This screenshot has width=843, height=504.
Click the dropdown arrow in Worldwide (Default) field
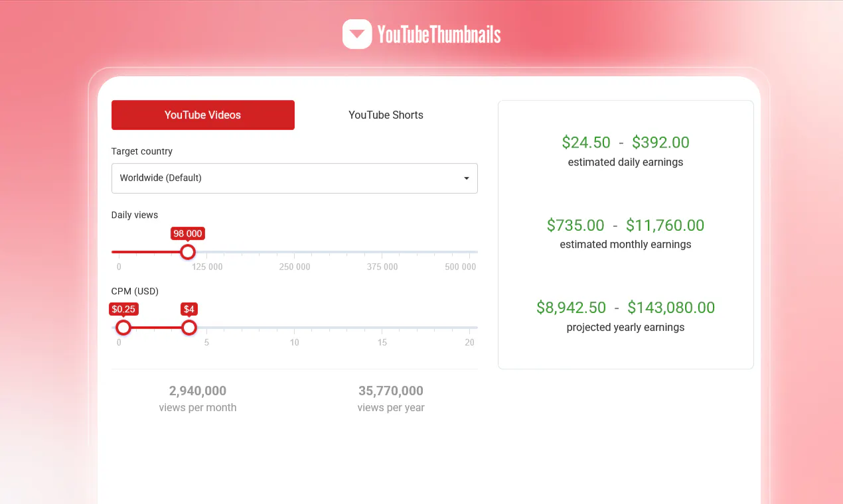(x=467, y=178)
